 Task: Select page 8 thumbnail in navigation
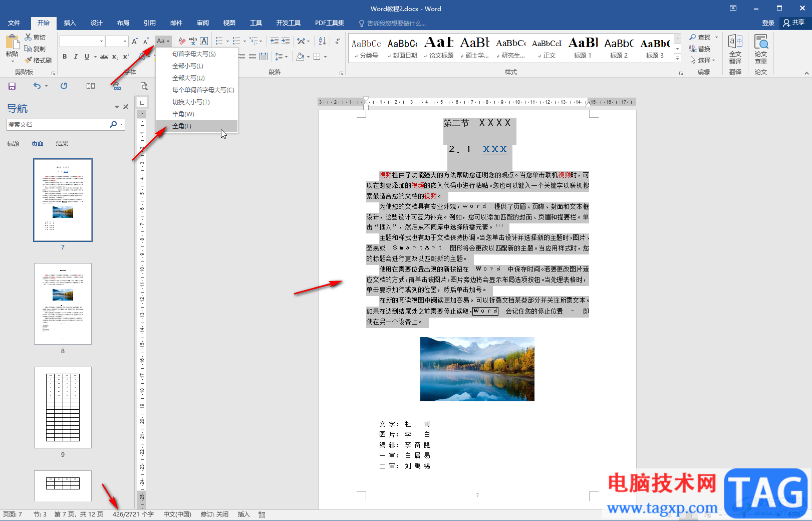pos(63,304)
